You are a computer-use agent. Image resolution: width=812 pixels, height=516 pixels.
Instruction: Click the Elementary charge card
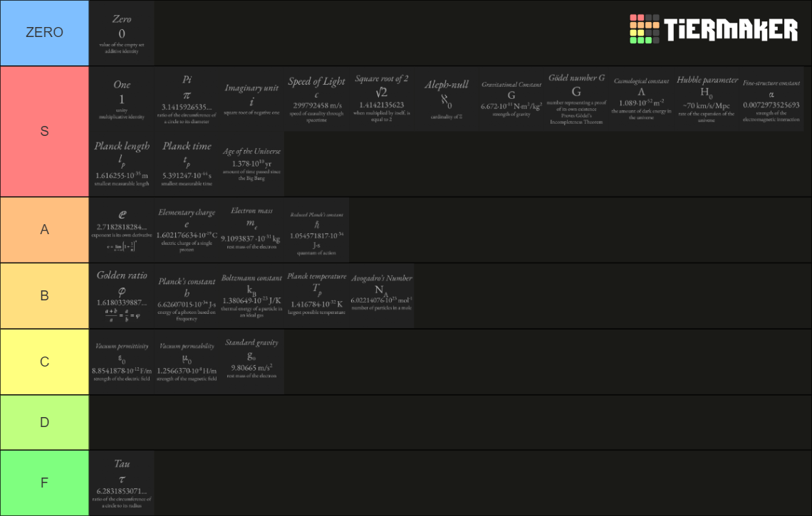[187, 230]
